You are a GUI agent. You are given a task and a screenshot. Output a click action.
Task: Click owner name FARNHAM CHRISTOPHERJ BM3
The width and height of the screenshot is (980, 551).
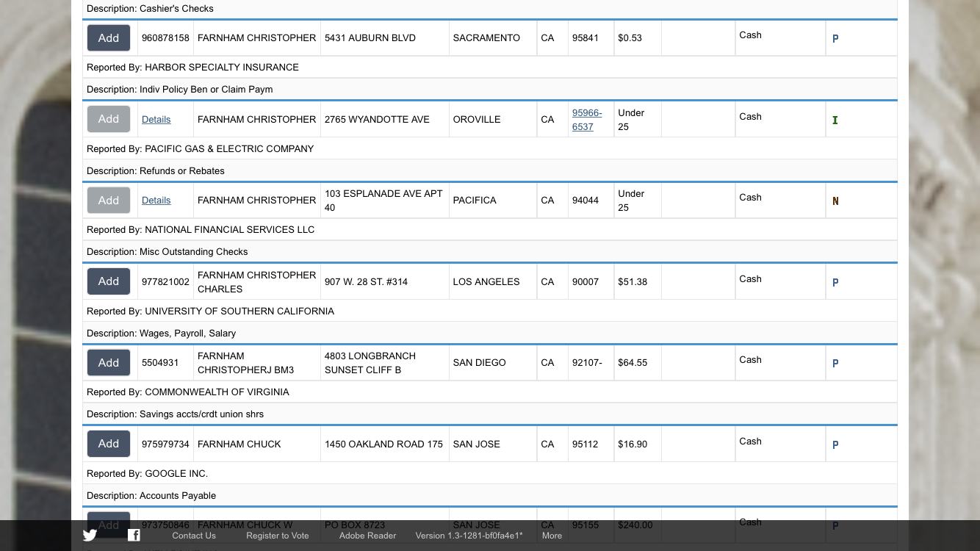pos(245,363)
